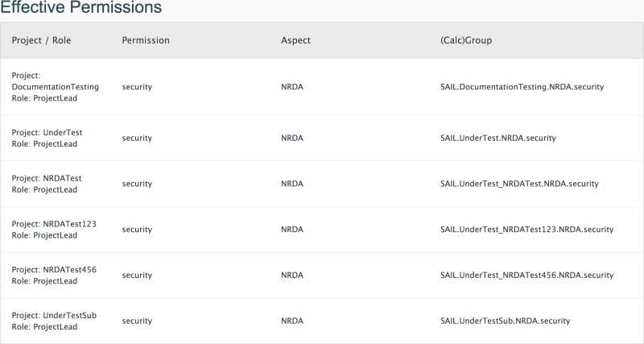Select the Project: UnderTest role cell
The image size is (644, 344).
[x=47, y=138]
